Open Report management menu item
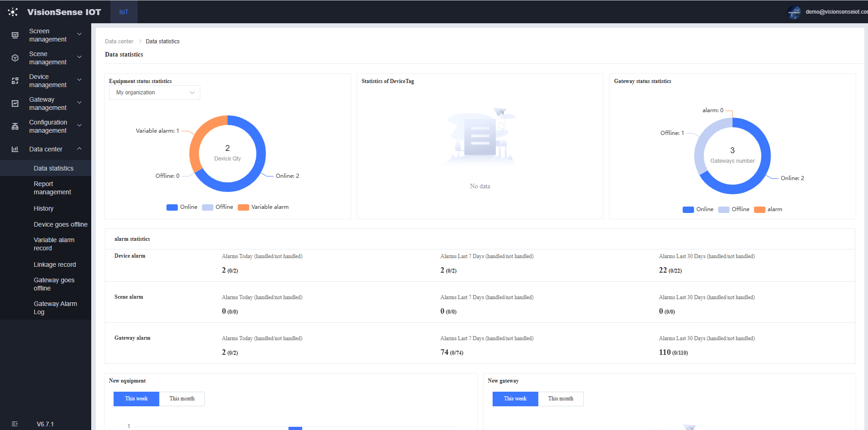The image size is (868, 430). pos(46,188)
